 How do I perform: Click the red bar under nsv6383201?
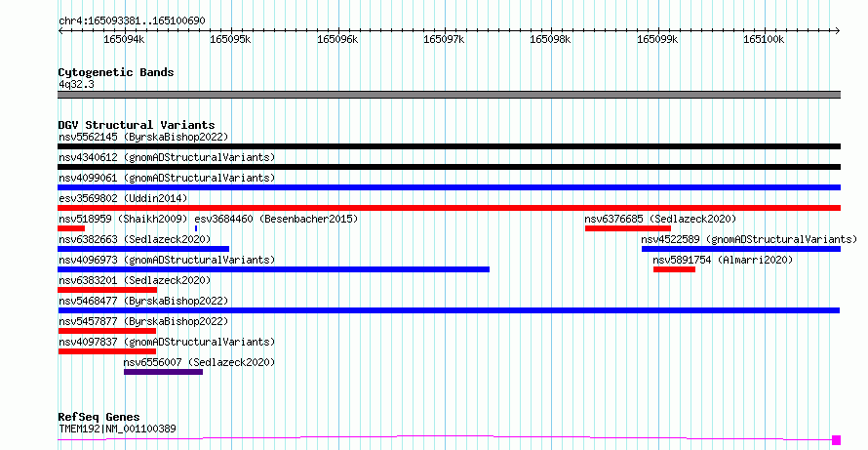coord(107,290)
